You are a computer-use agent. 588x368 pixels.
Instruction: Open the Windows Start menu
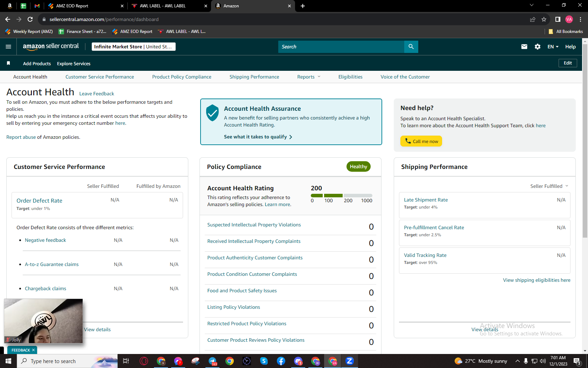(x=8, y=361)
